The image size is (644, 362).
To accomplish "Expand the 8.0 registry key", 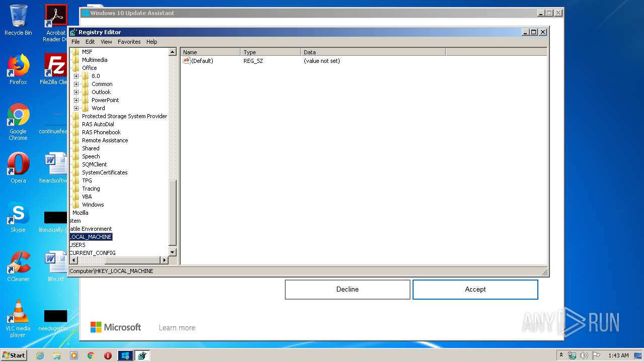I will pos(76,76).
